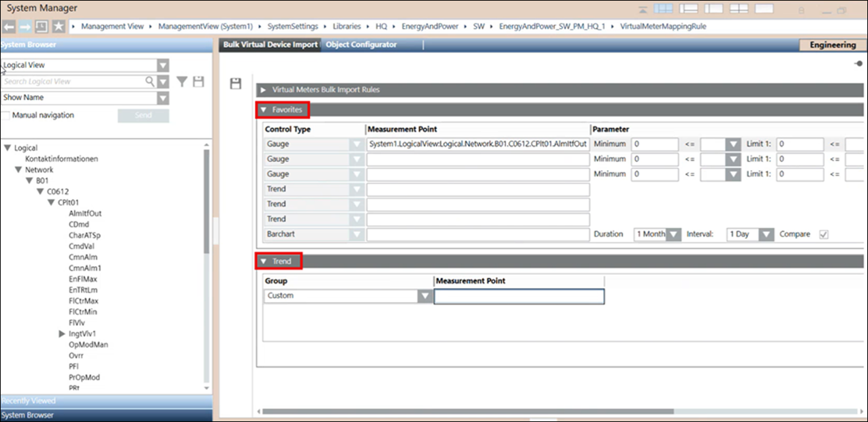Open the navigation history clock icon
Viewport: 868px width, 422px height.
point(42,27)
